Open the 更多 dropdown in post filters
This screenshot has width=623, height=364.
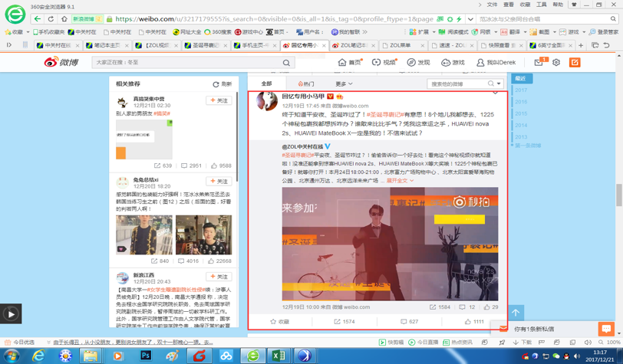(x=344, y=84)
